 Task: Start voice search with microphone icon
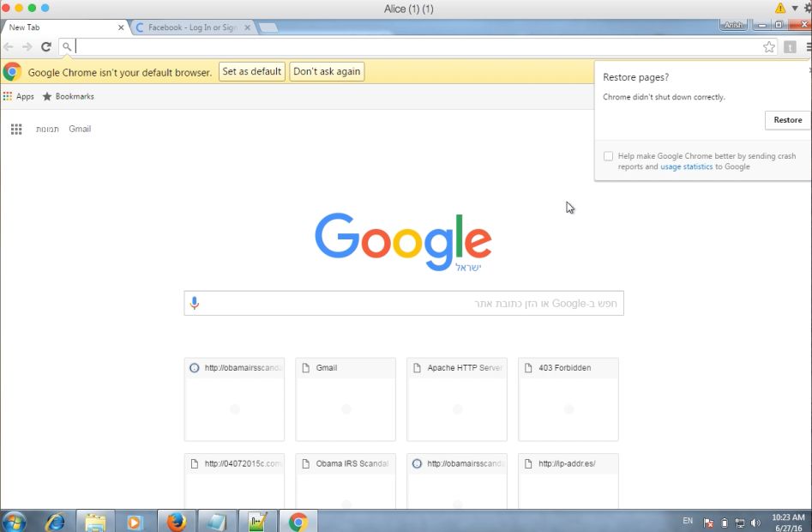(194, 303)
